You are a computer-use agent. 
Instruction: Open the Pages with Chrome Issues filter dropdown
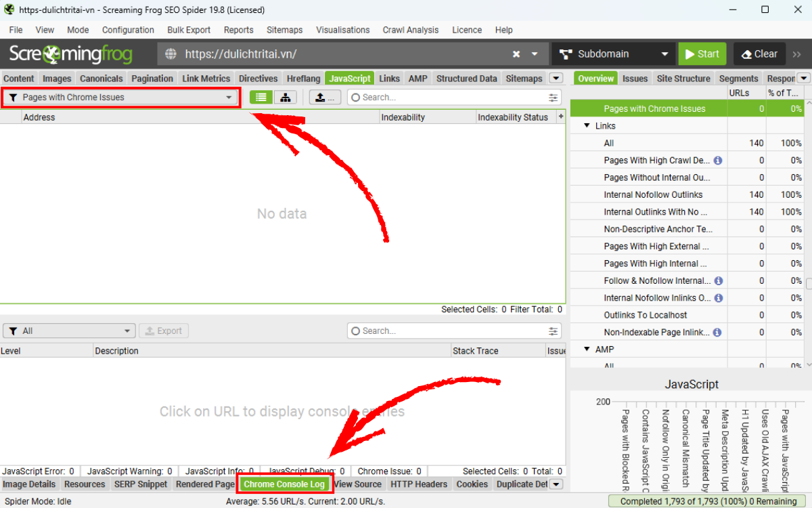pos(121,98)
